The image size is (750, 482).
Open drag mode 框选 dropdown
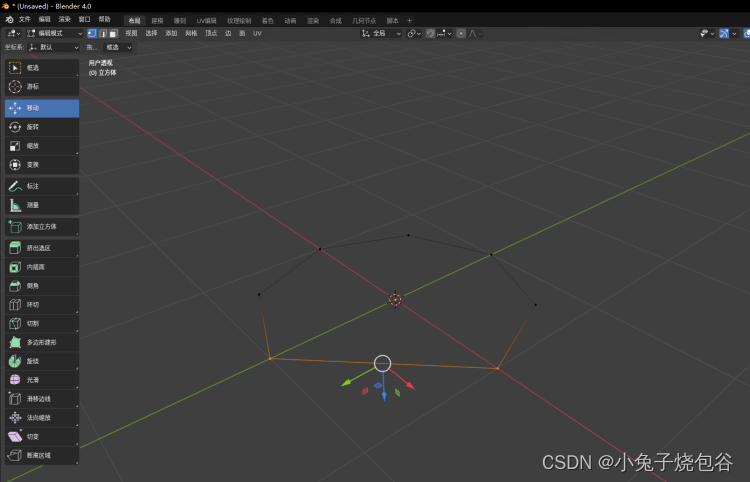click(x=118, y=47)
